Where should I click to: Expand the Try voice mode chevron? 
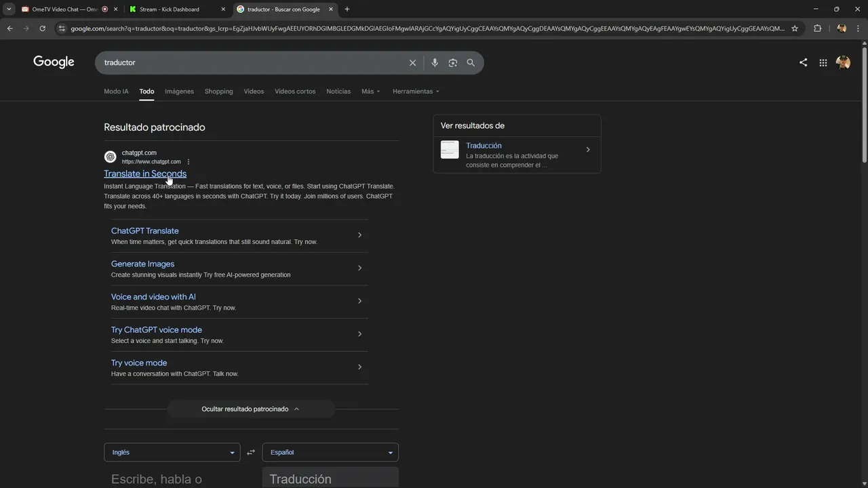(359, 367)
